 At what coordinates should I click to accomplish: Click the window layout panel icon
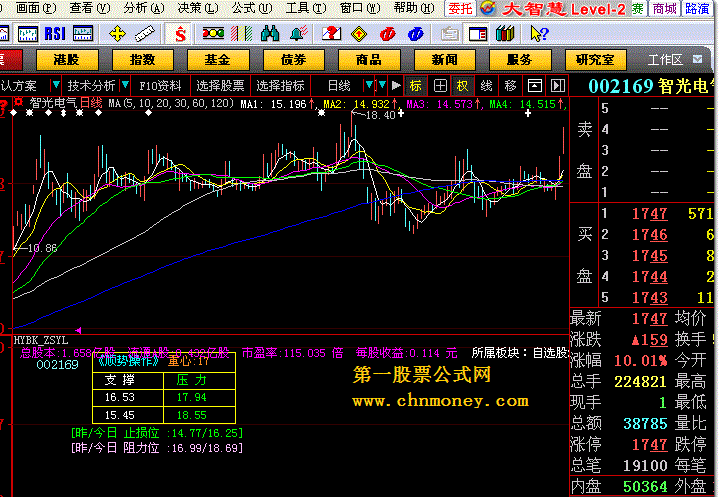click(x=478, y=34)
